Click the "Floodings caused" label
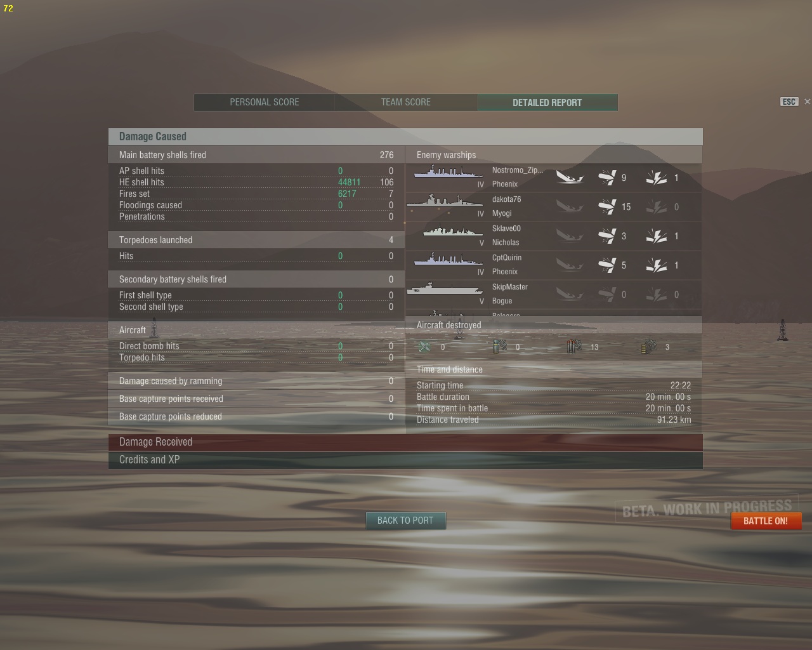Viewport: 812px width, 650px height. coord(150,205)
